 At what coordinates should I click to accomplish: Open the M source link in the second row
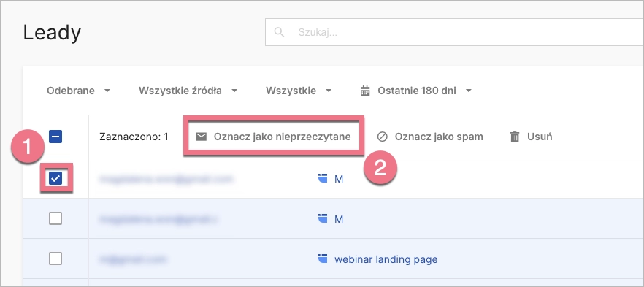tap(339, 219)
